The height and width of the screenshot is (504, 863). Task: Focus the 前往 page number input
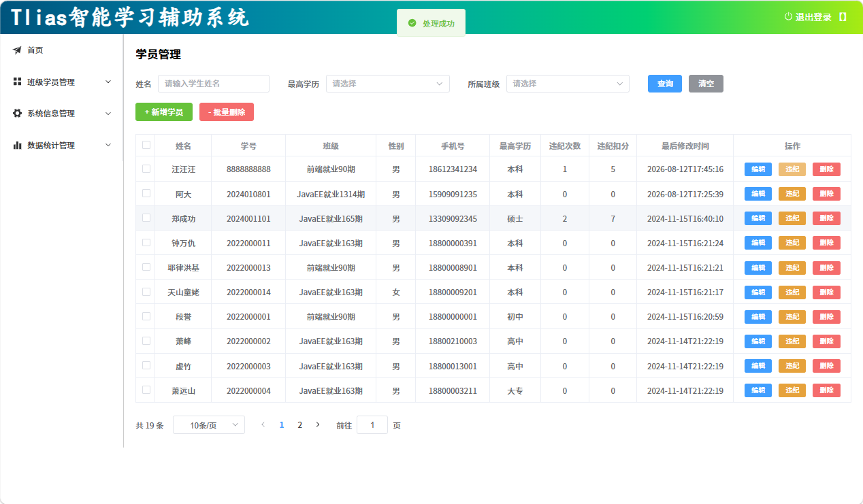(372, 425)
